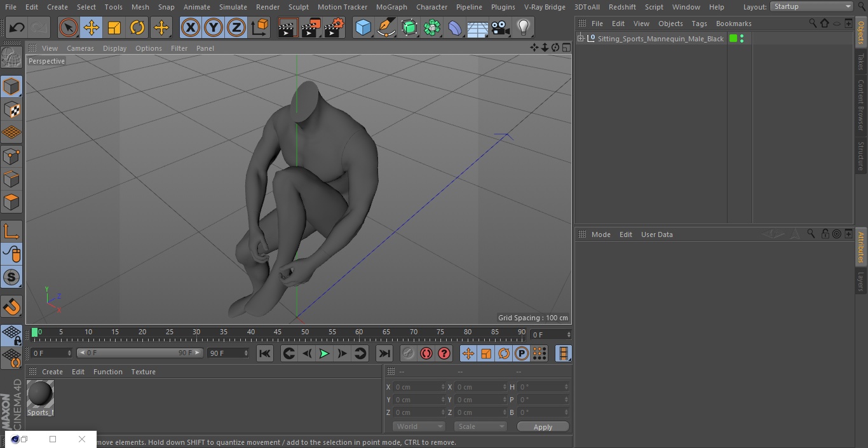Open the Spline Pen tool

(386, 28)
